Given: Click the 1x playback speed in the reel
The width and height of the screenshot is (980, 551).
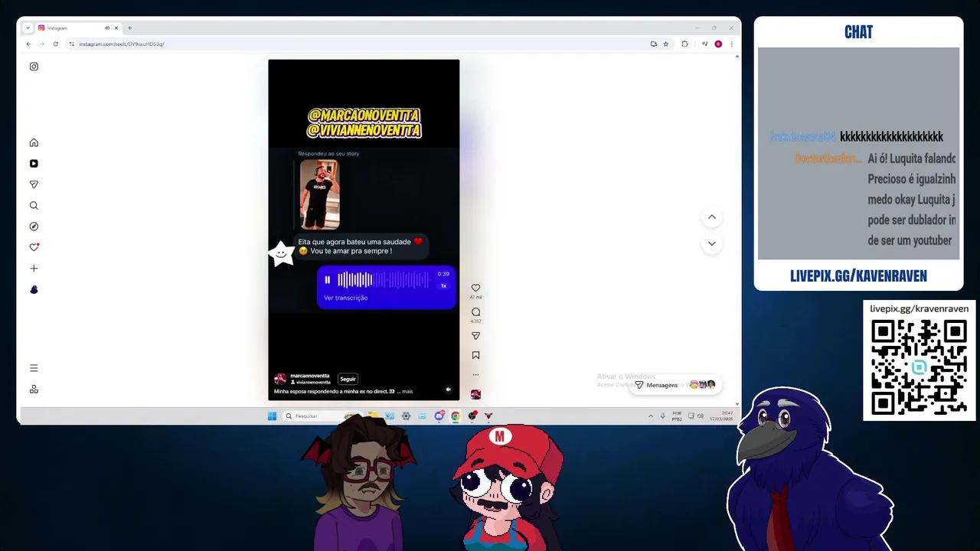Looking at the screenshot, I should click(x=443, y=286).
